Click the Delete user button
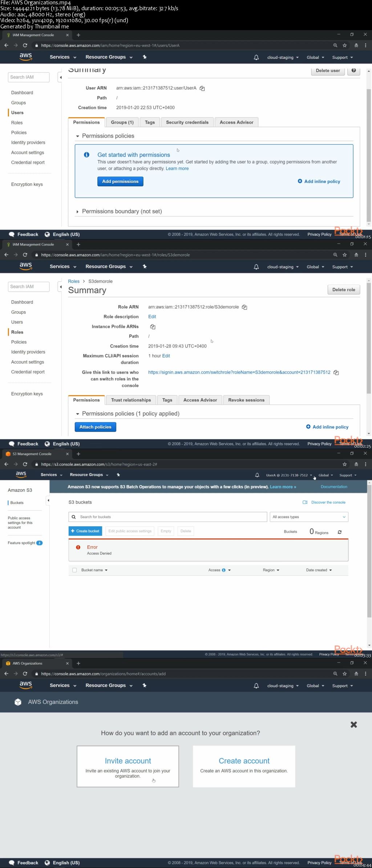The image size is (372, 868). click(328, 71)
